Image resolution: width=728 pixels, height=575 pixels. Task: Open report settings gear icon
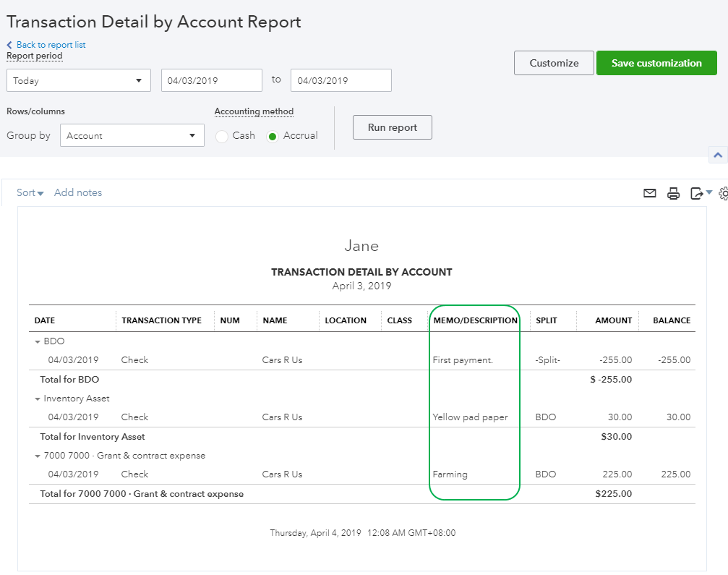724,193
